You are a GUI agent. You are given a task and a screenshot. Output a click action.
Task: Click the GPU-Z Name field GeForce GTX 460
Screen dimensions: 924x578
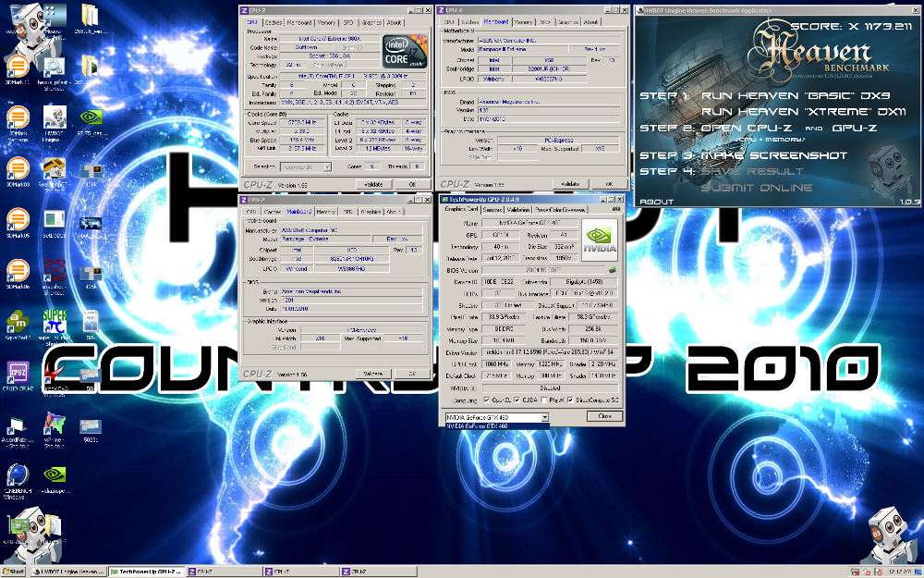(x=529, y=223)
